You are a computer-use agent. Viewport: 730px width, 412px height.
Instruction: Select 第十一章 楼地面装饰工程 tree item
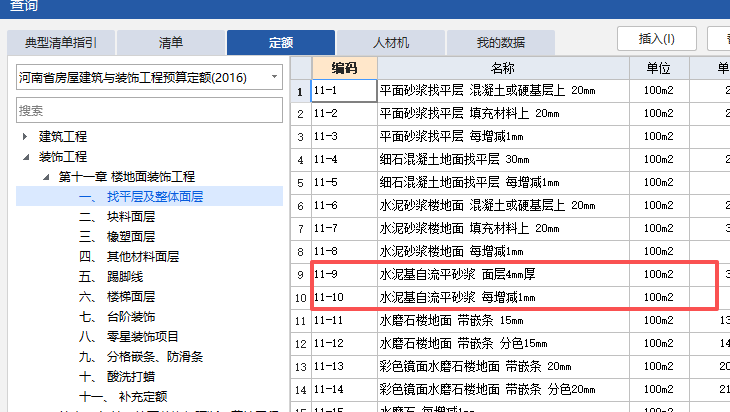point(127,176)
